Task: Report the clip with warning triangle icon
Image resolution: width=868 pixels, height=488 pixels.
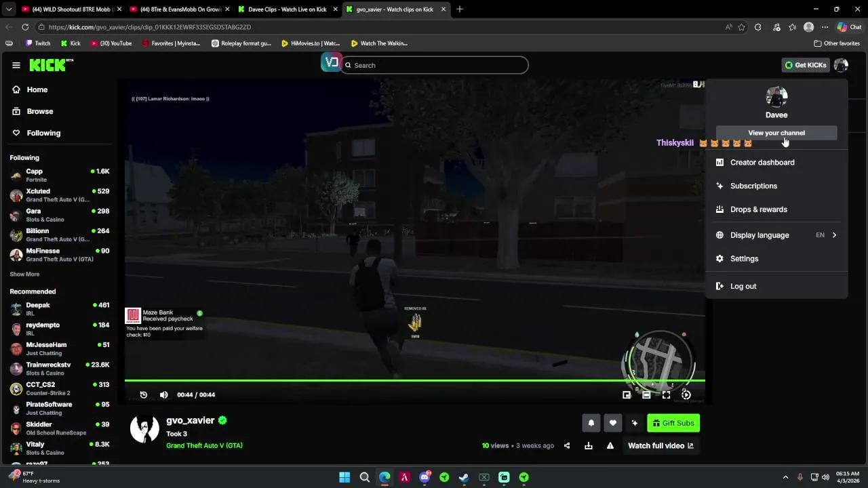Action: click(x=610, y=445)
